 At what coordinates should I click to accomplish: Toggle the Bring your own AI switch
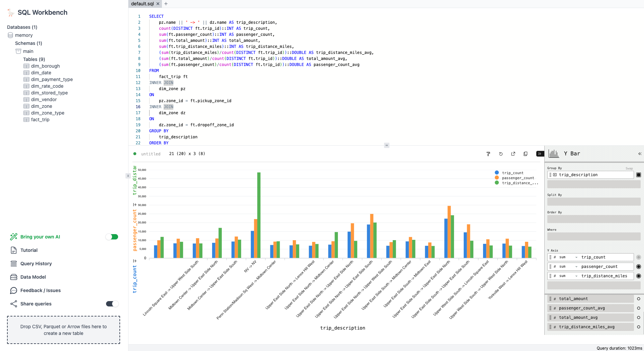[112, 237]
